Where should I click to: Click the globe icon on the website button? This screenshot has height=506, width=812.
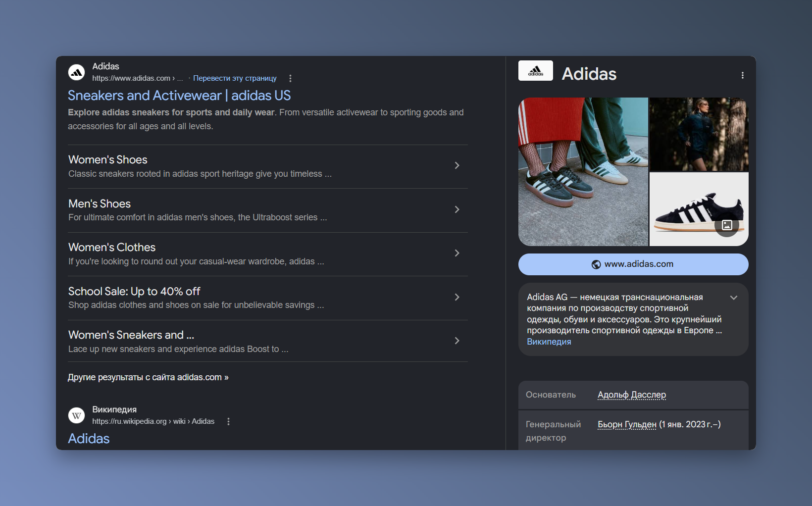pos(596,264)
